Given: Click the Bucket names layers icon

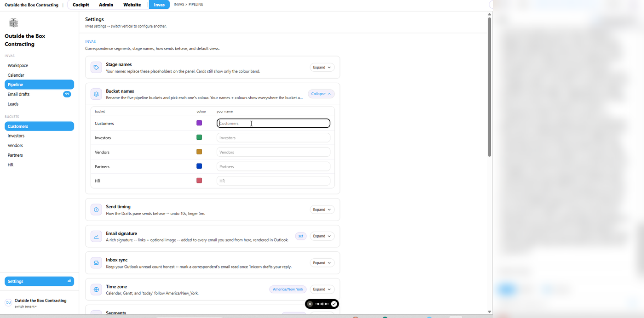Looking at the screenshot, I should pyautogui.click(x=96, y=94).
